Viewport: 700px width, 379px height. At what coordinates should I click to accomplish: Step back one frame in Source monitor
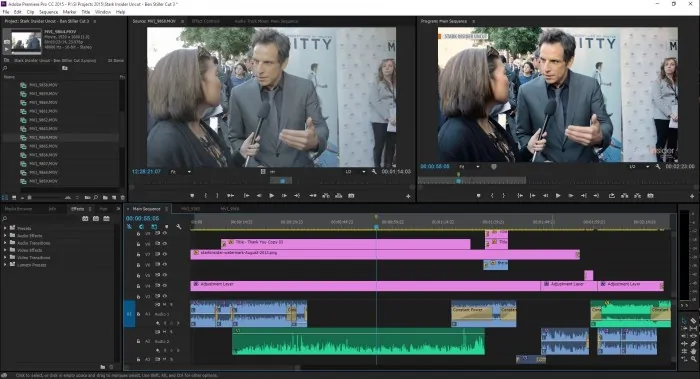coord(259,196)
